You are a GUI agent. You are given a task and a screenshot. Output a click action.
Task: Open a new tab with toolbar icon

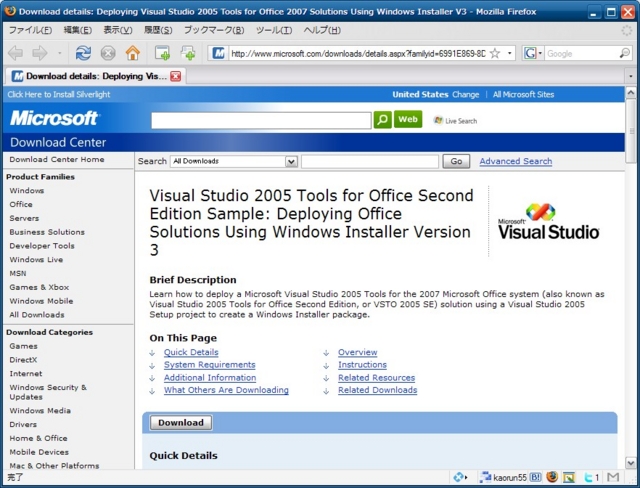coord(162,53)
